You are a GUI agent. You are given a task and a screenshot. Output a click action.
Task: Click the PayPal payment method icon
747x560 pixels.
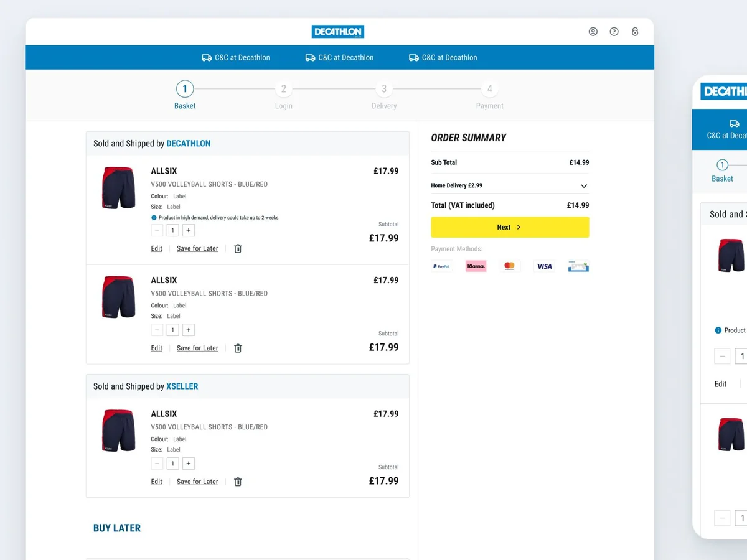coord(442,266)
